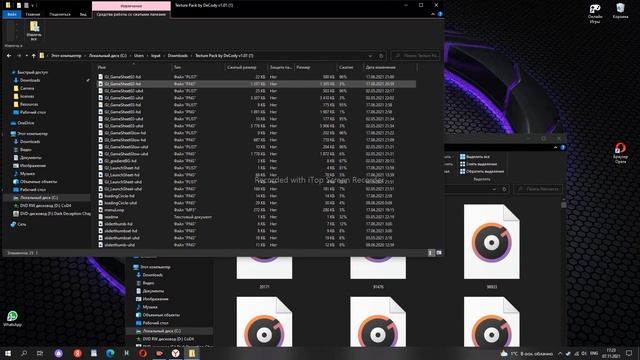This screenshot has width=640, height=360.
Task: Select the menuLoop MP3 file row
Action: tap(256, 210)
